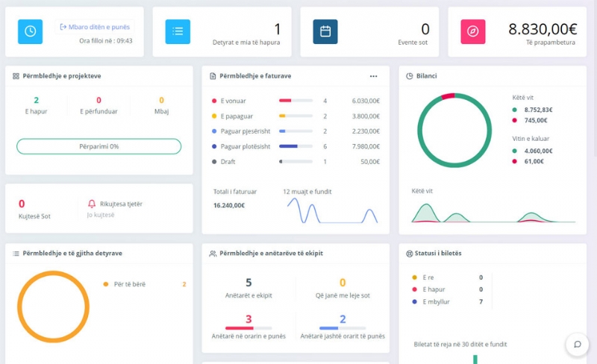Click the blue clock icon tile
The image size is (597, 364).
[x=31, y=31]
